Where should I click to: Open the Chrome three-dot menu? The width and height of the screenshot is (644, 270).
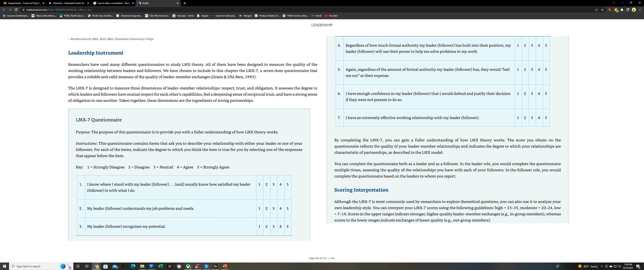click(640, 10)
